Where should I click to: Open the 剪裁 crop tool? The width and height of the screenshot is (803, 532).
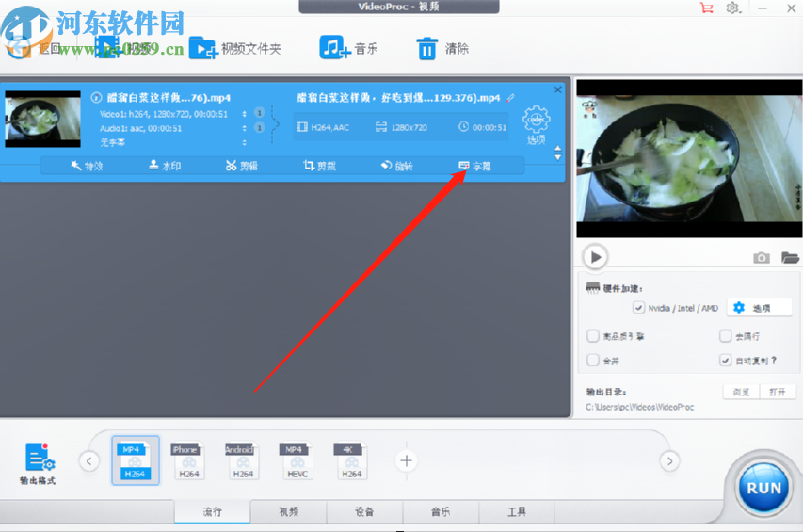319,166
